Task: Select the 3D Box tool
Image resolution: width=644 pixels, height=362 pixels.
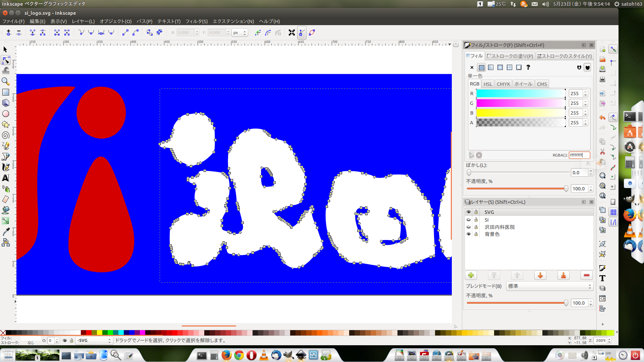Action: [x=6, y=103]
